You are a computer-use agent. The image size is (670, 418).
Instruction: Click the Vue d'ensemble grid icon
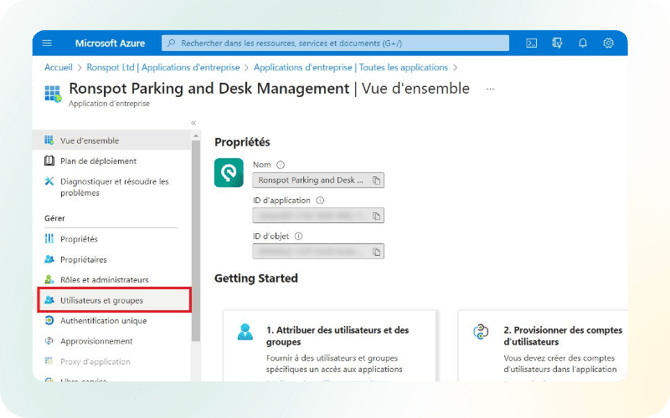(49, 140)
